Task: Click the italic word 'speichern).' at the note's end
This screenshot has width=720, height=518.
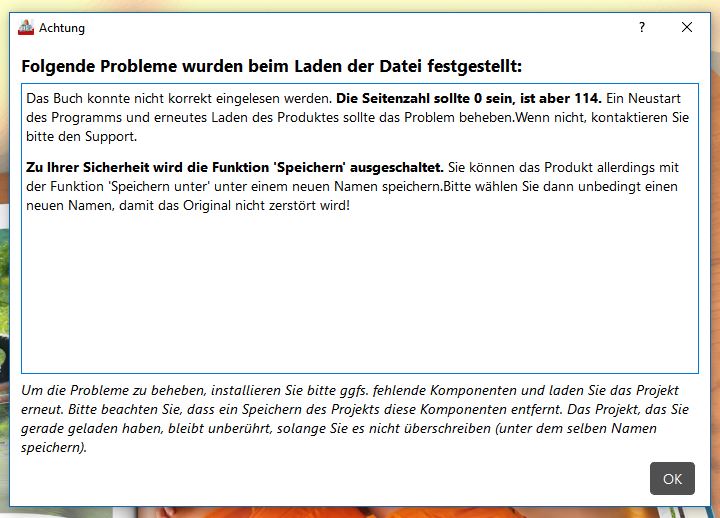Action: click(54, 447)
